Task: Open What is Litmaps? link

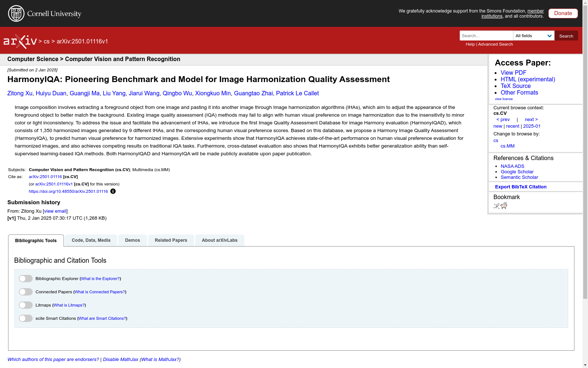Action: (69, 305)
